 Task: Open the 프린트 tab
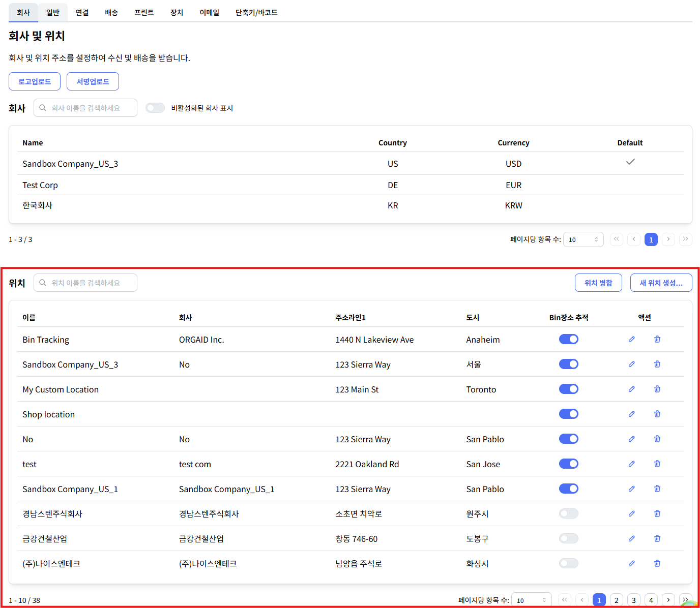[x=144, y=12]
